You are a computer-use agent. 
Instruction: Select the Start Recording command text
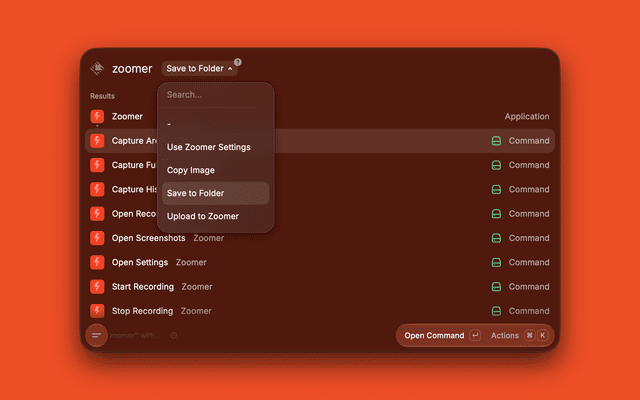[x=143, y=287]
